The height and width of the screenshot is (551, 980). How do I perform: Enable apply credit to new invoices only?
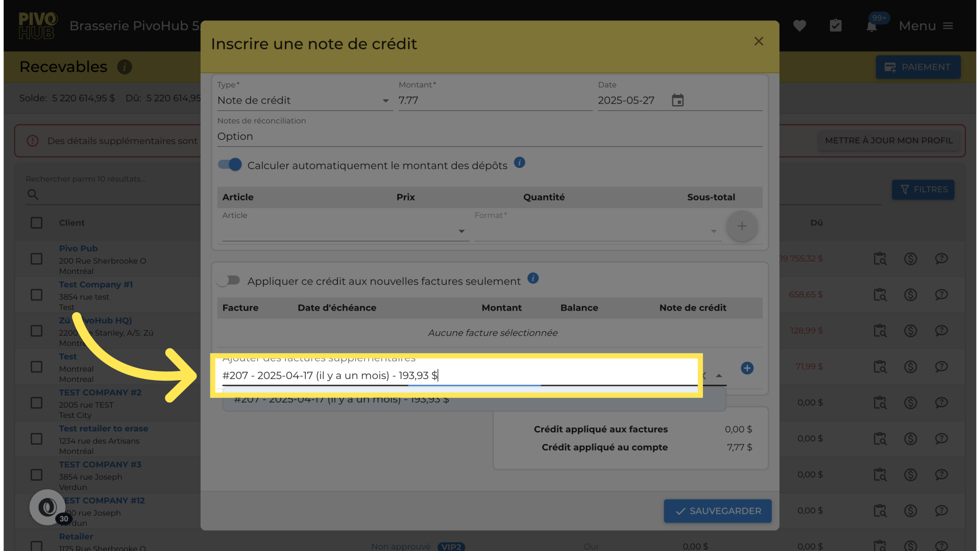(x=228, y=281)
